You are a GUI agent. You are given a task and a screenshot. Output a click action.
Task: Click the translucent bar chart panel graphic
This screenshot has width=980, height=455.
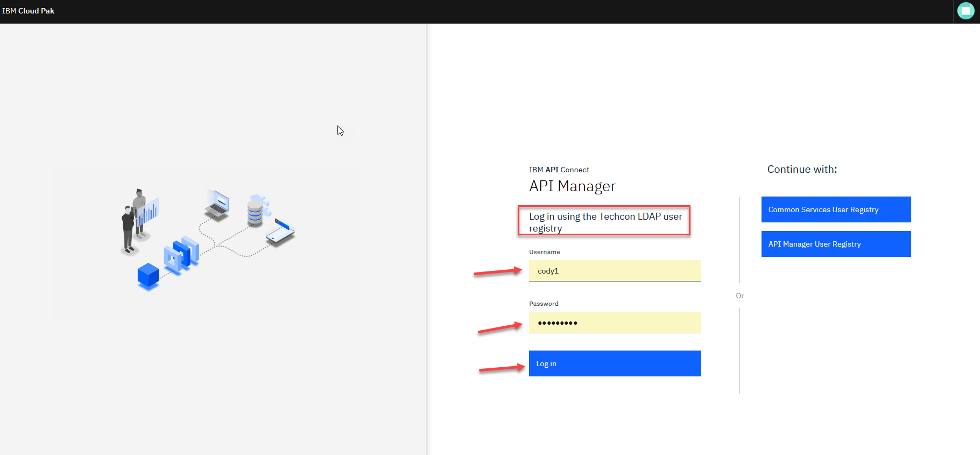(x=149, y=212)
